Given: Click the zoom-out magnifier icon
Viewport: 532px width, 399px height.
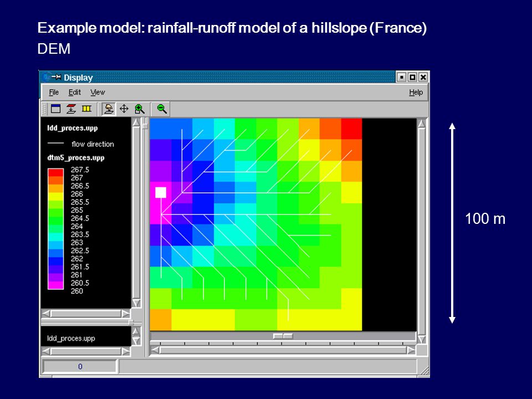Looking at the screenshot, I should [162, 109].
